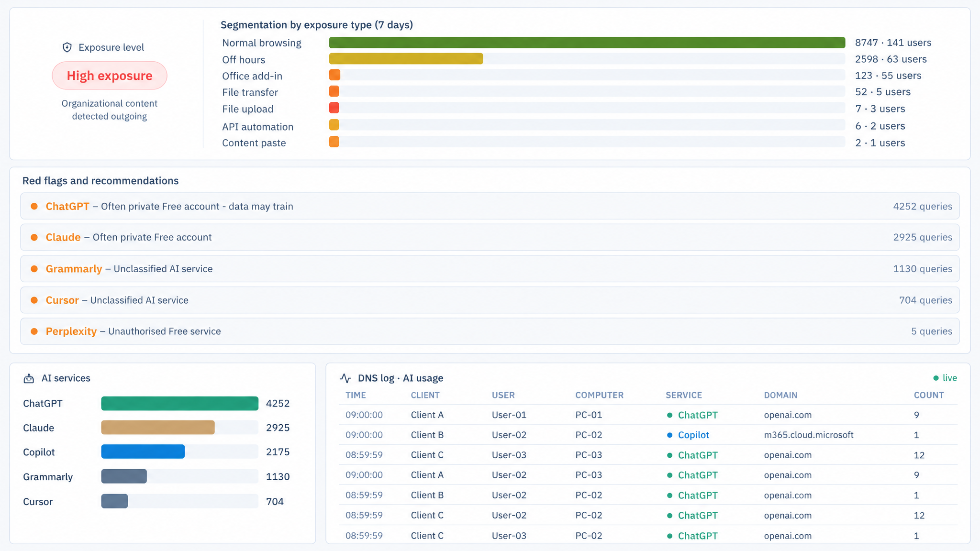Screen dimensions: 980x551
Task: Click 'Organizational content detected outgoing' text
Action: point(110,110)
